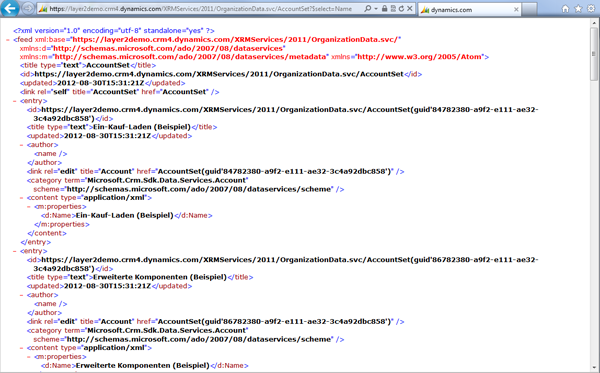The width and height of the screenshot is (600, 373).
Task: Refresh the page with the reload icon
Action: [401, 8]
